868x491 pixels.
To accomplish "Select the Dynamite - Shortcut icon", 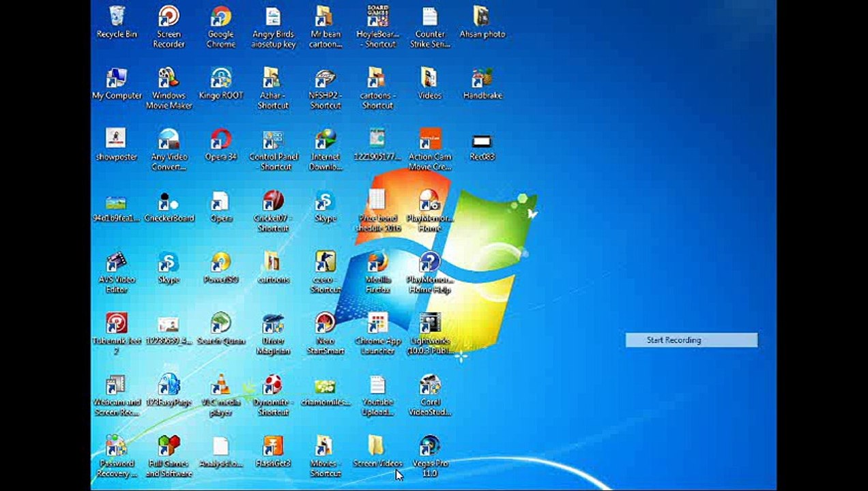I will coord(273,395).
